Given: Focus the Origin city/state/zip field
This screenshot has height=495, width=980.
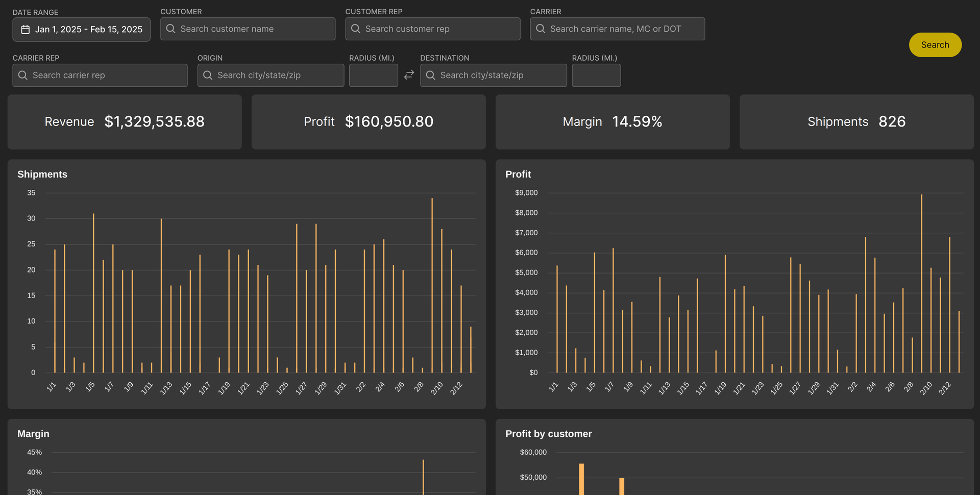Looking at the screenshot, I should point(271,76).
